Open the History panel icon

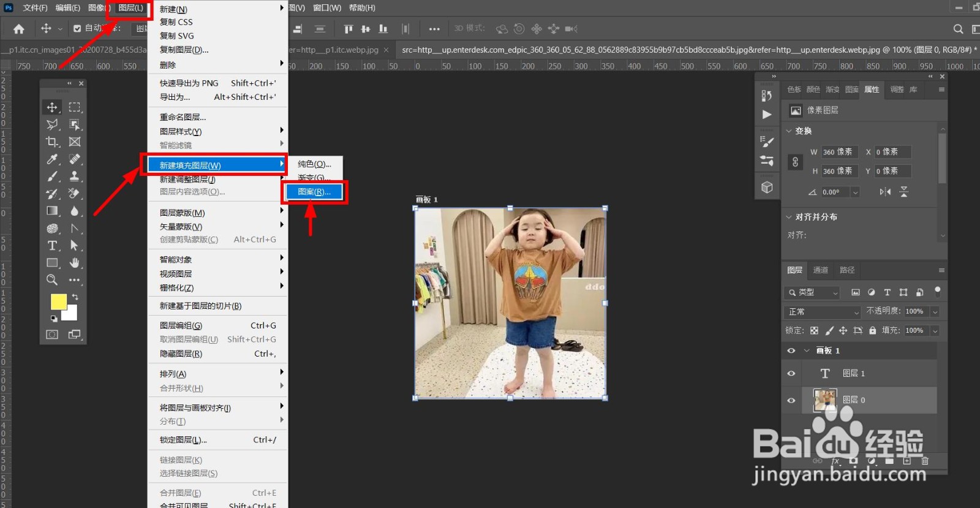767,96
